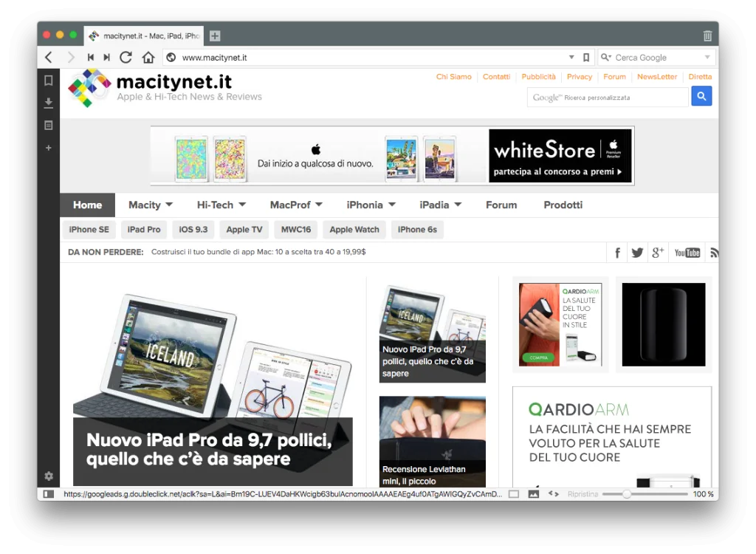Open the YouTube social icon
The image size is (756, 554).
tap(687, 253)
